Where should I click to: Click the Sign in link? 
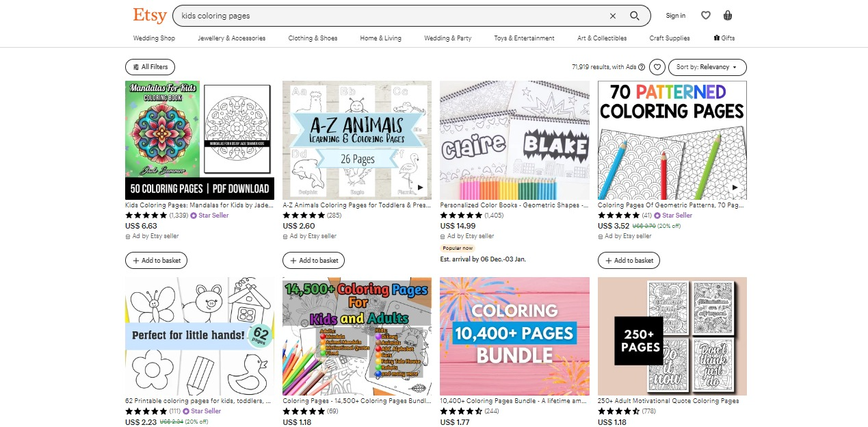pyautogui.click(x=676, y=16)
